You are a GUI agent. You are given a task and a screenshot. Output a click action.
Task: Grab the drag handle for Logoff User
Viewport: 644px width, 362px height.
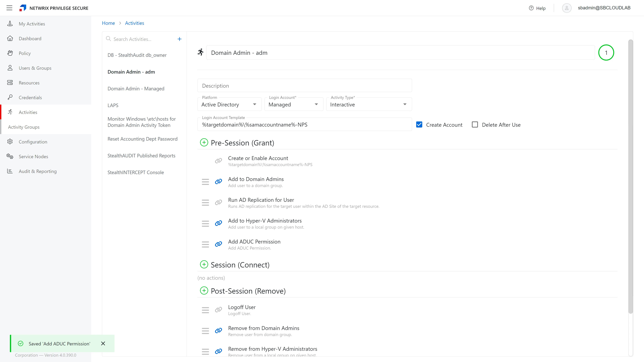(x=205, y=310)
